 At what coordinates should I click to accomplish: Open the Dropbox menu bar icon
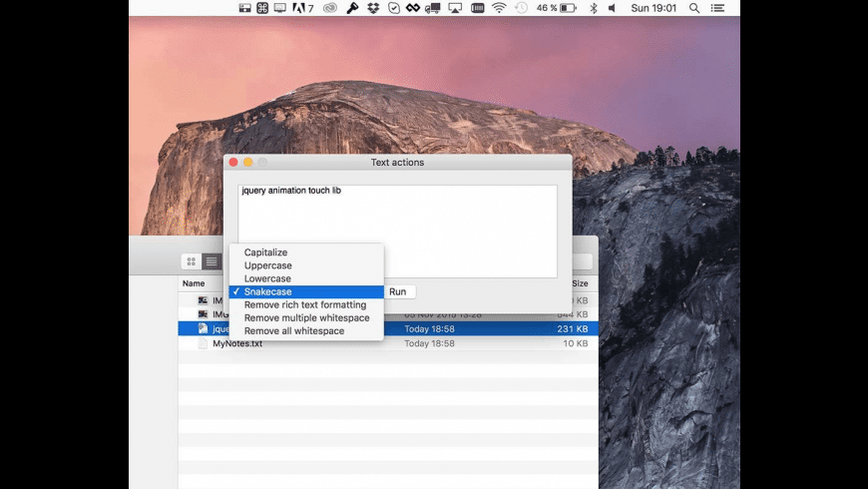coord(373,8)
